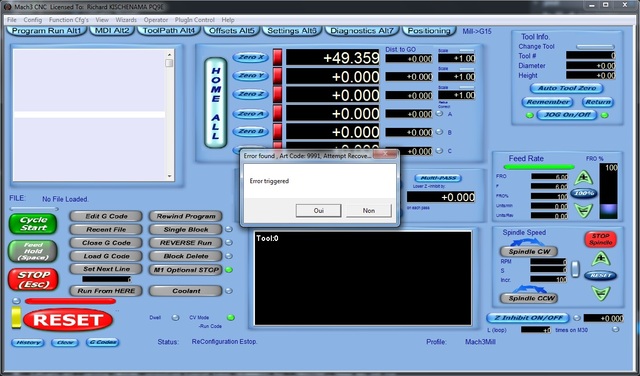Toggle JOG On/Off

click(x=567, y=115)
